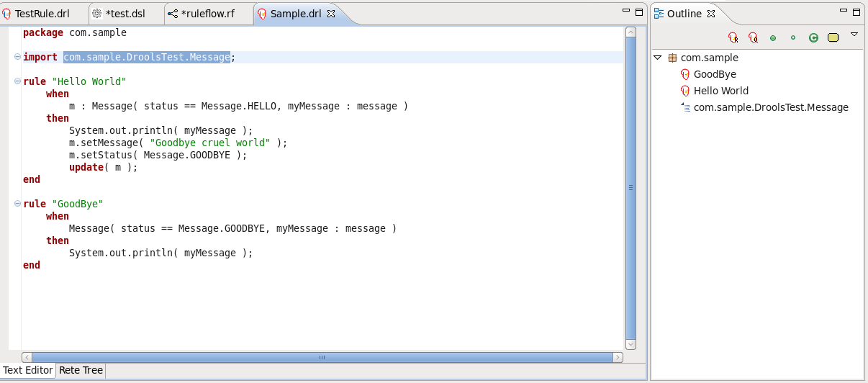The width and height of the screenshot is (868, 383).
Task: Click the horizontal scrollbar right arrow
Action: (x=618, y=357)
